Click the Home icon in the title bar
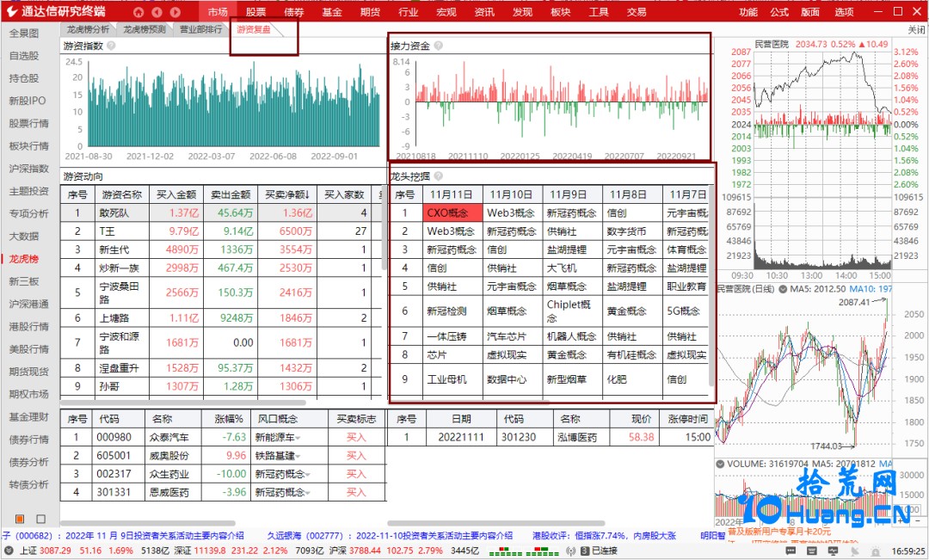Viewport: 929px width, 560px height. [138, 12]
